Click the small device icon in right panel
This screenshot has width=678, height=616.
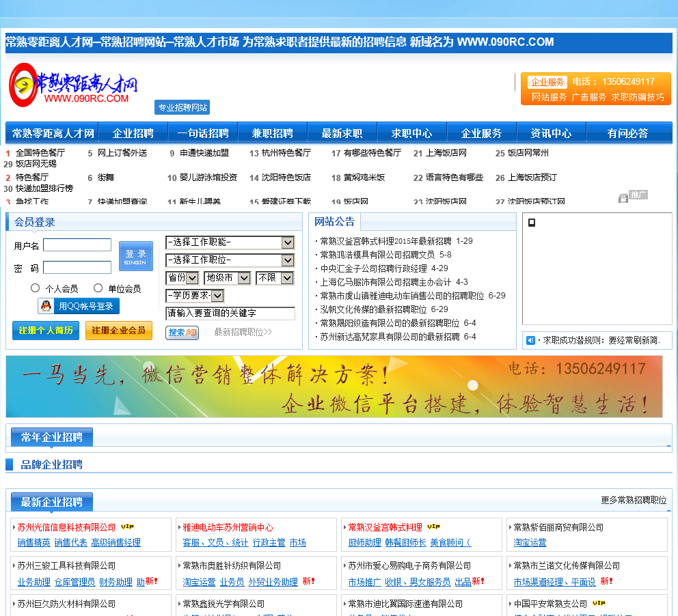(x=532, y=222)
